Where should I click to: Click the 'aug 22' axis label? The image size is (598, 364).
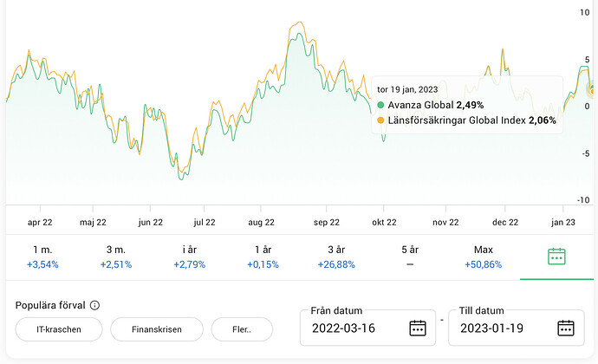[261, 223]
